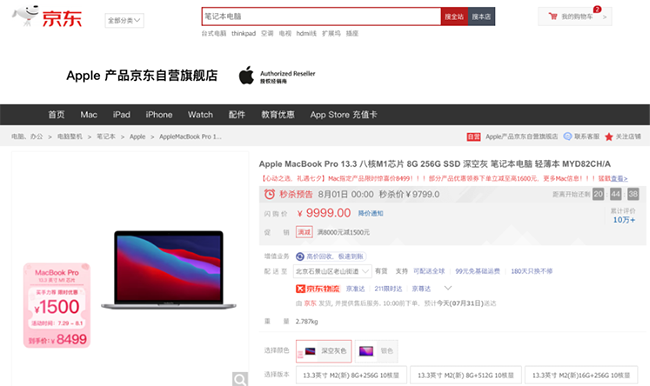
Task: Open the iPhone navigation tab
Action: (159, 114)
